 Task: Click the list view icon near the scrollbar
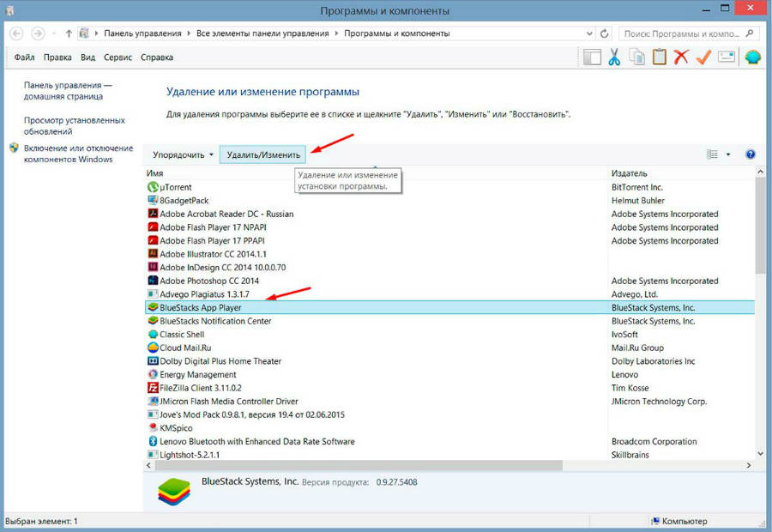[x=712, y=154]
